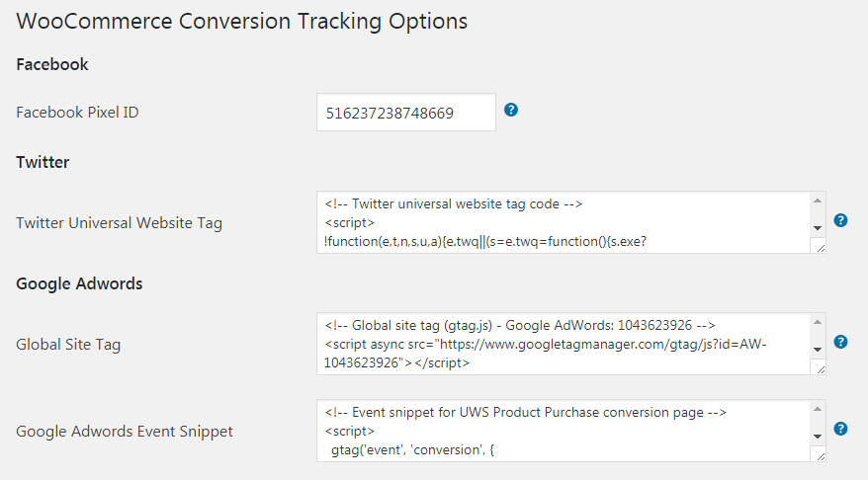The width and height of the screenshot is (868, 480).
Task: Click inside the Twitter Universal Website Tag textarea
Action: pyautogui.click(x=564, y=222)
